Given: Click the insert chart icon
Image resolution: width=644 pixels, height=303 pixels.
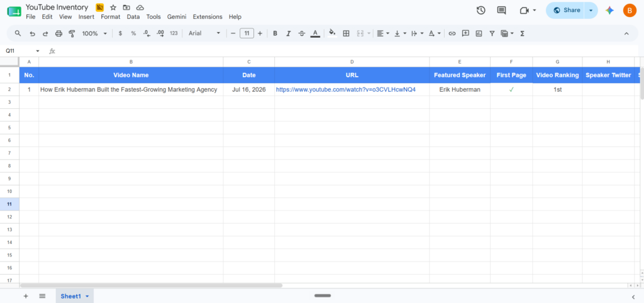Looking at the screenshot, I should click(479, 34).
